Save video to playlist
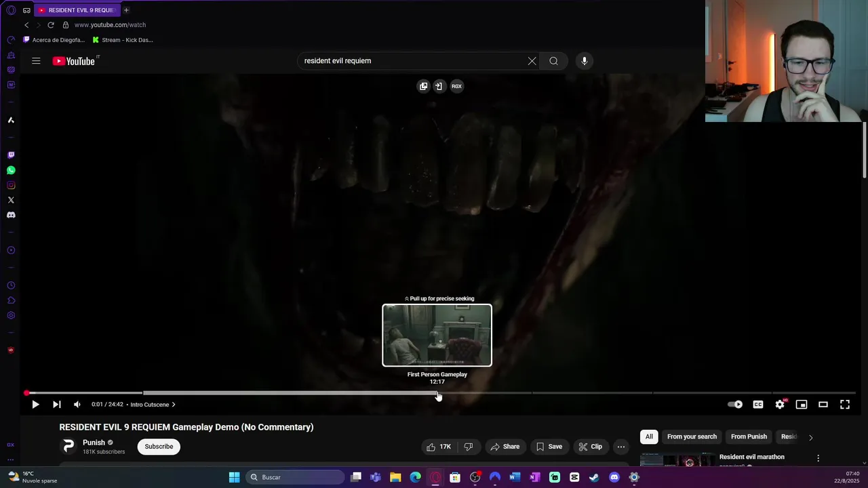 coord(549,447)
